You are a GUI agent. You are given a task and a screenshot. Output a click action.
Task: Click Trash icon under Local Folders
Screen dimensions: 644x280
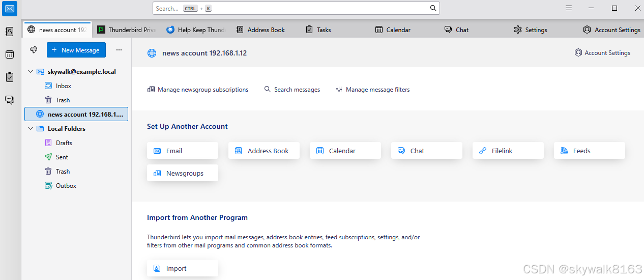(48, 172)
